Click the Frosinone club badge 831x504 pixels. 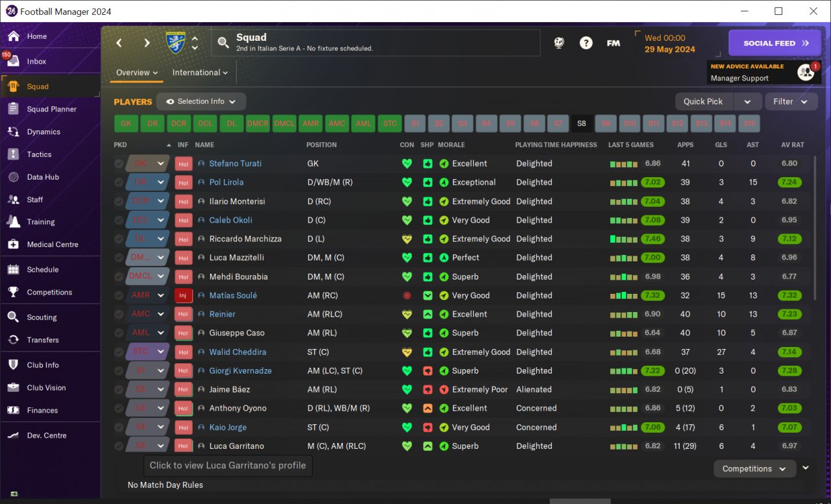tap(174, 43)
